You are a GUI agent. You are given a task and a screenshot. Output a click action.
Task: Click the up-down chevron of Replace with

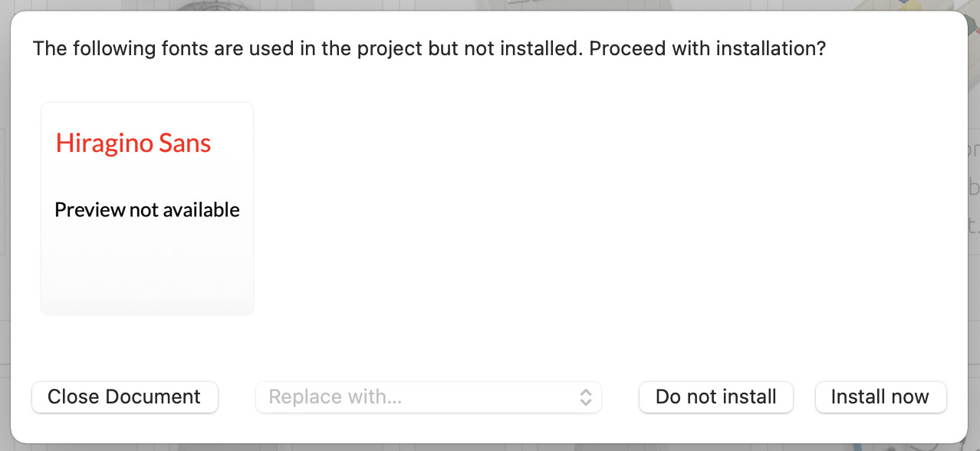pos(586,397)
